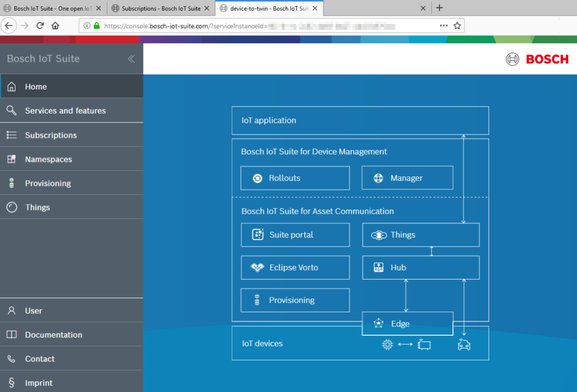
Task: Open the User sidebar item
Action: [x=33, y=311]
